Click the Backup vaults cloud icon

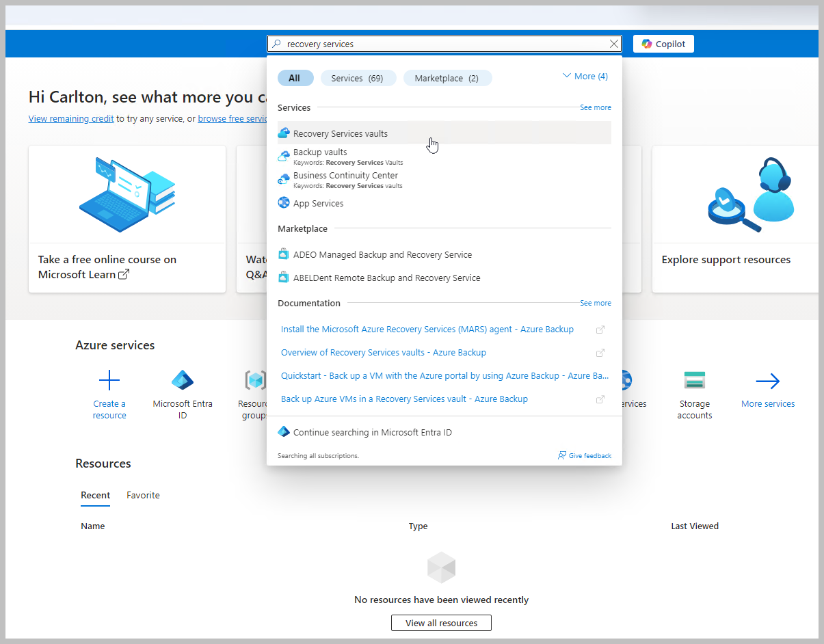coord(284,157)
